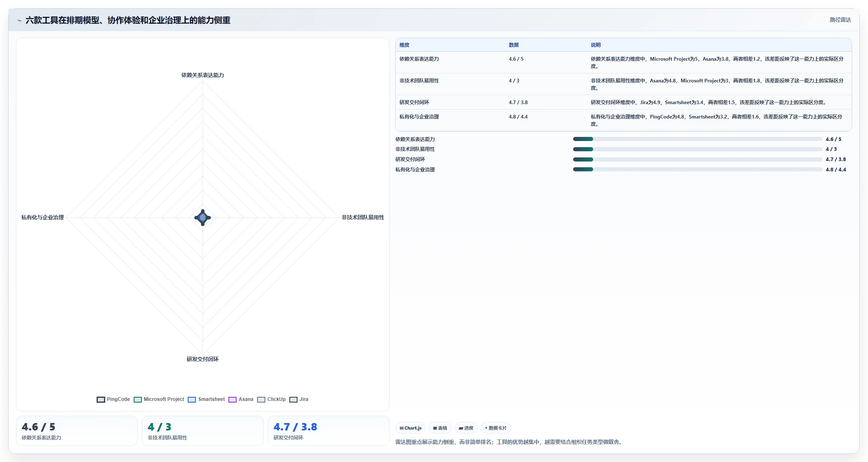Click the Chart.js tag

click(410, 428)
